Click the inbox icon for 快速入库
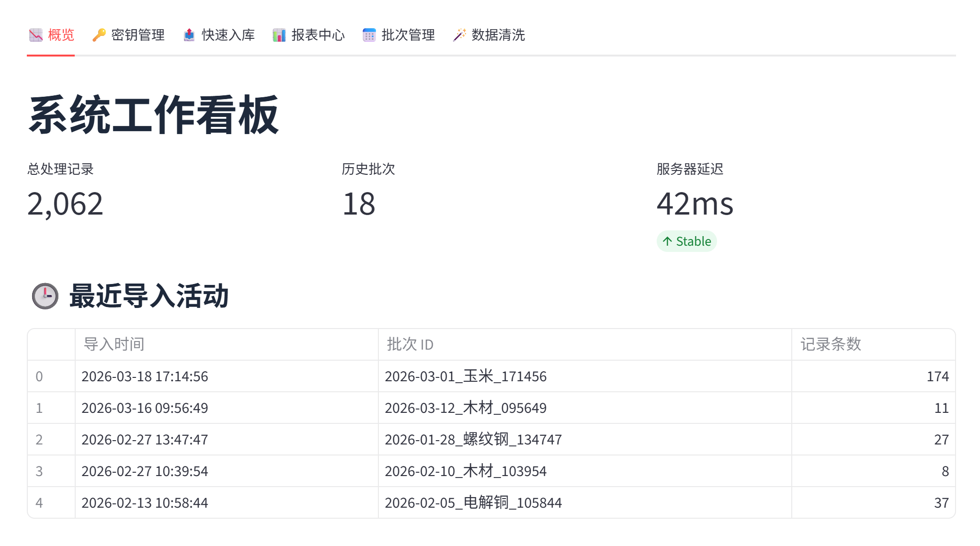The image size is (980, 546). coord(189,35)
